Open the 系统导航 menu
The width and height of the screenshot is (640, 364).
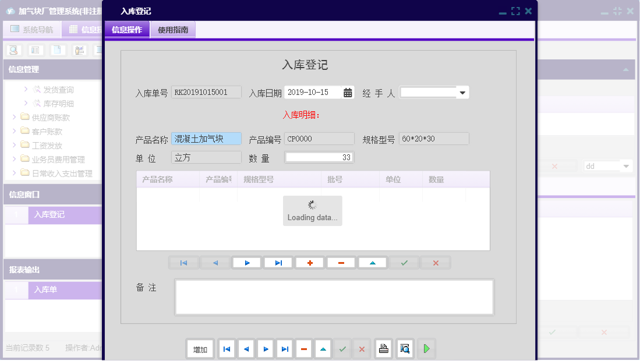[32, 29]
